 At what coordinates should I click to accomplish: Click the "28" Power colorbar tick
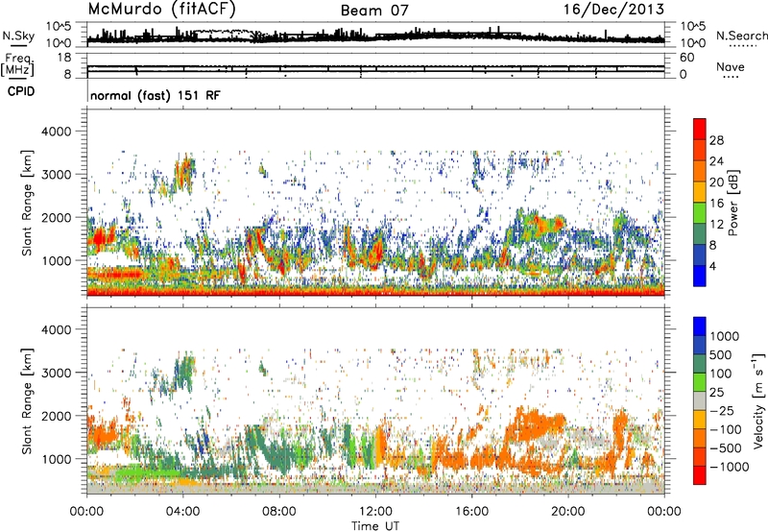click(716, 140)
